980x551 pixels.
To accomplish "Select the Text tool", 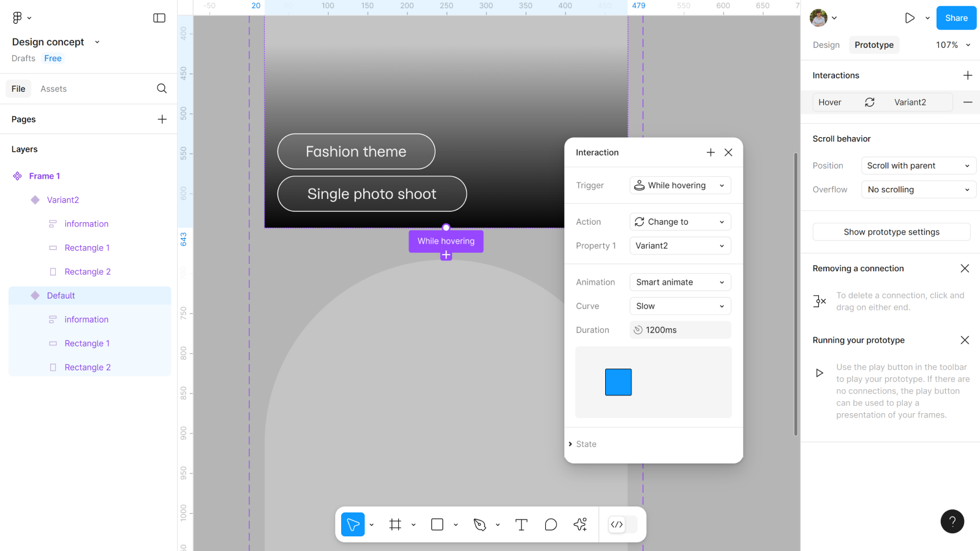I will (x=521, y=525).
